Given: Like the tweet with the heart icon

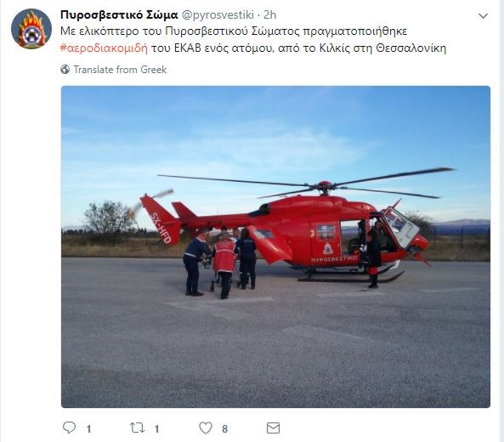Looking at the screenshot, I should pos(206,428).
